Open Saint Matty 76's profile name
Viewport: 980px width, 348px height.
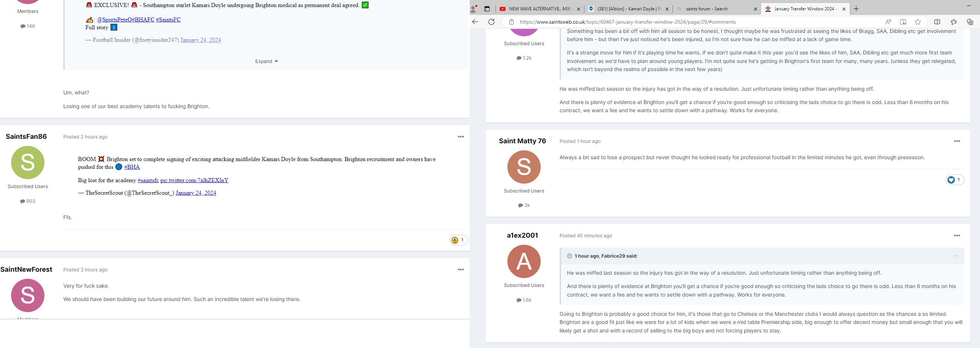click(x=522, y=141)
